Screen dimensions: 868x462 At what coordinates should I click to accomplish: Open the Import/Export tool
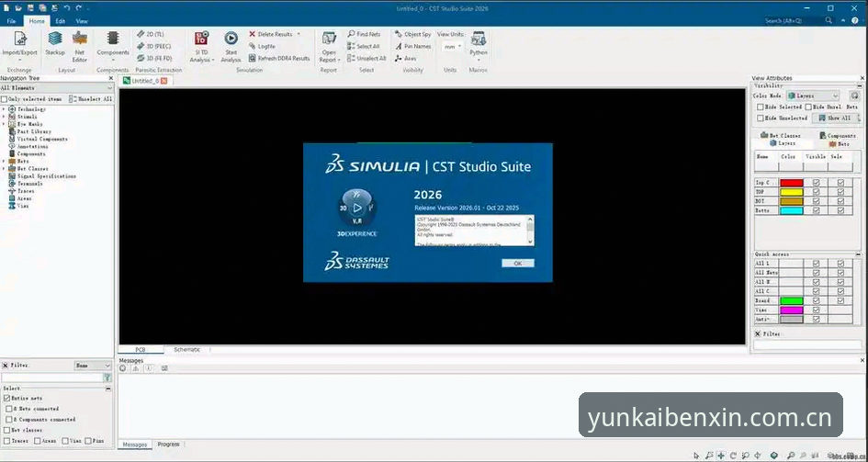(20, 44)
